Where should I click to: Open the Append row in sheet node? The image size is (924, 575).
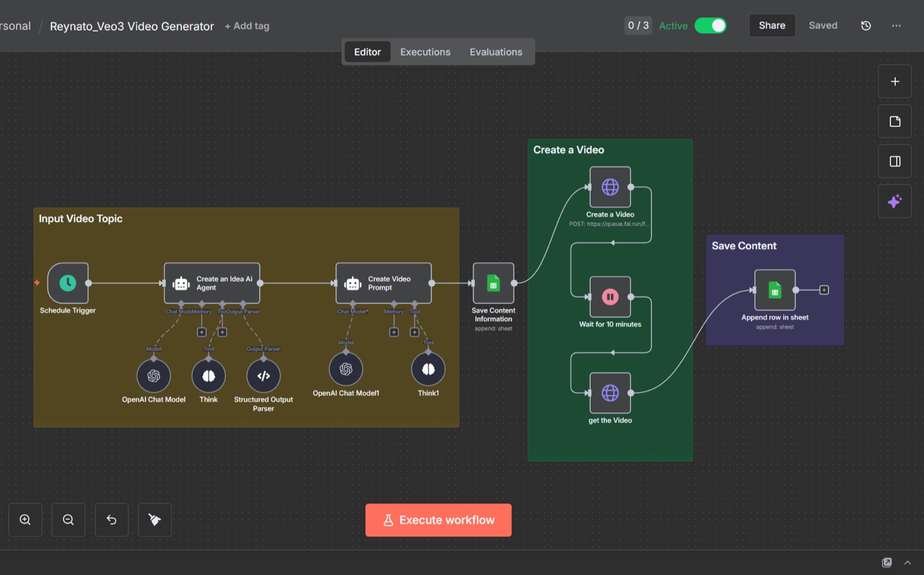[x=775, y=290]
